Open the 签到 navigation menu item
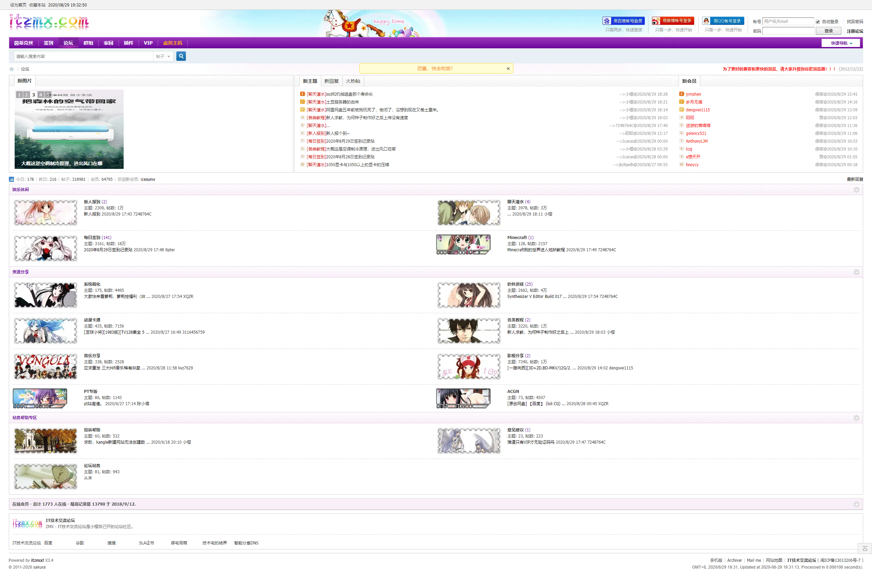Screen dimensions: 872x588 pyautogui.click(x=48, y=43)
